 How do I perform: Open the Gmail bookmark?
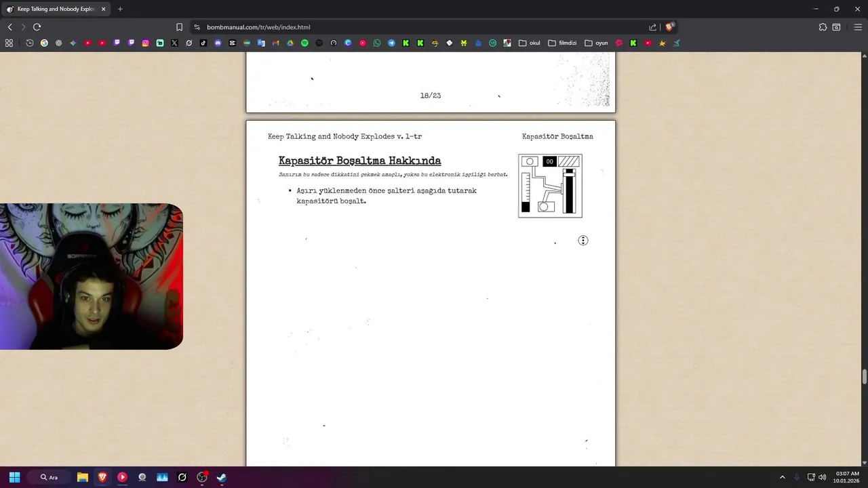coord(275,43)
